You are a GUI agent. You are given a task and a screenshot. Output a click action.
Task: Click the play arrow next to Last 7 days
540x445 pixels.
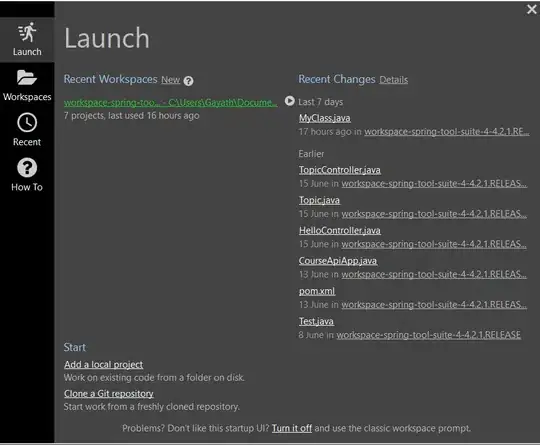coord(290,101)
